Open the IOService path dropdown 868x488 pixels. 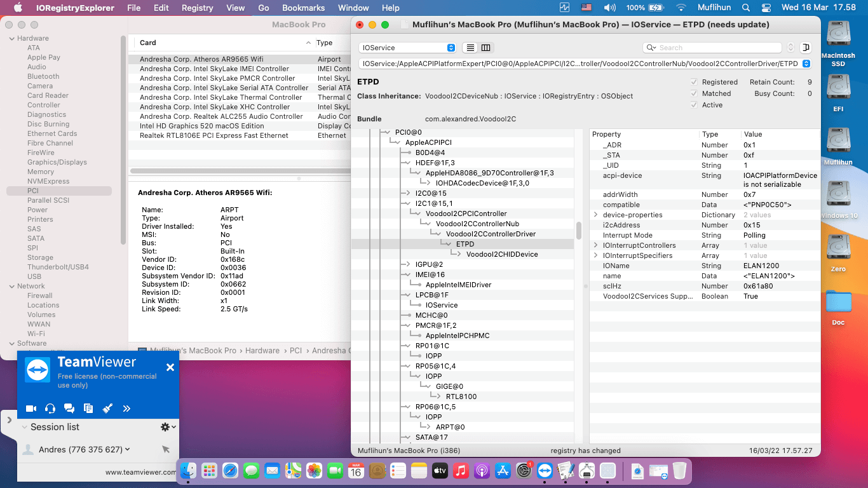tap(585, 64)
